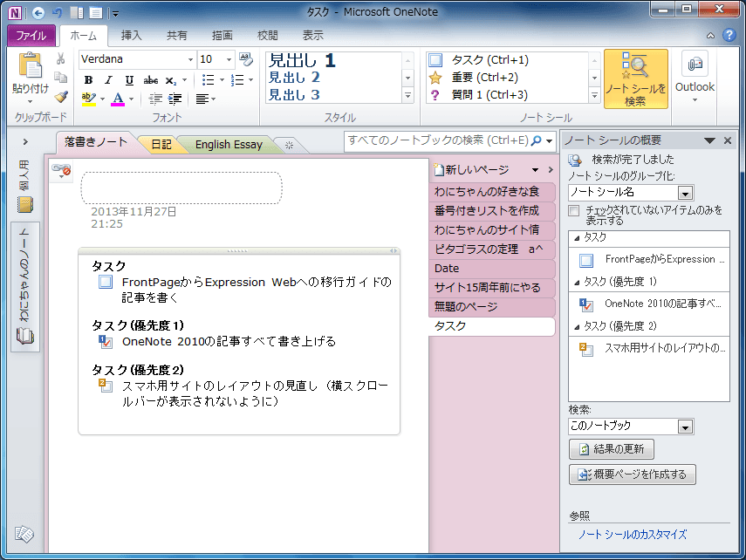Click the text highlight color button
Image resolution: width=746 pixels, height=560 pixels.
pyautogui.click(x=88, y=99)
